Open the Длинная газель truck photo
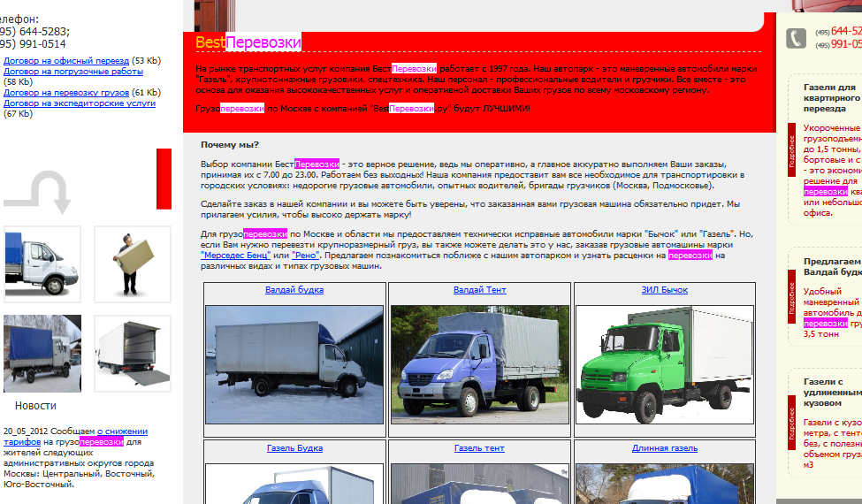 (665, 484)
